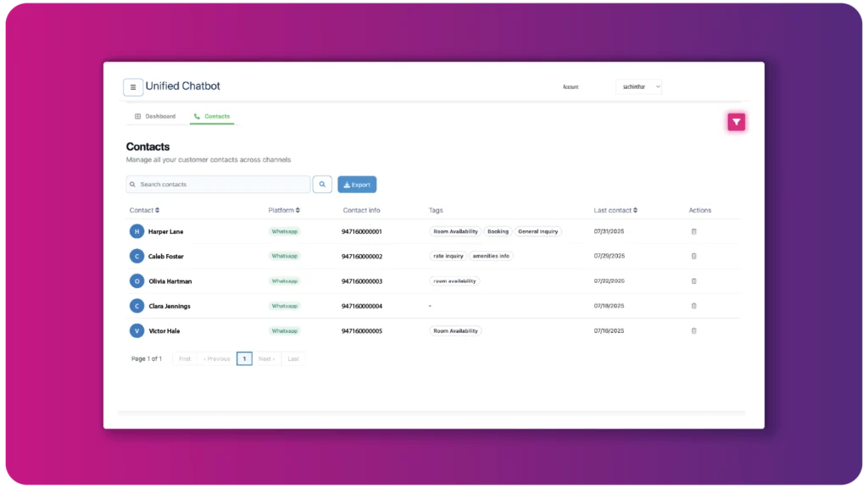Sort by the Last contact column
This screenshot has height=488, width=868.
point(615,210)
